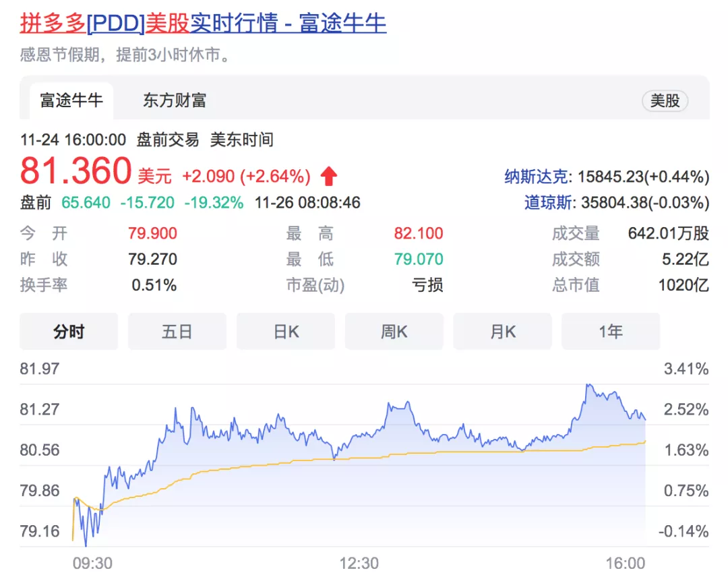Screen dimensions: 728x575
Task: Click the 12:30 time axis marker
Action: (359, 563)
